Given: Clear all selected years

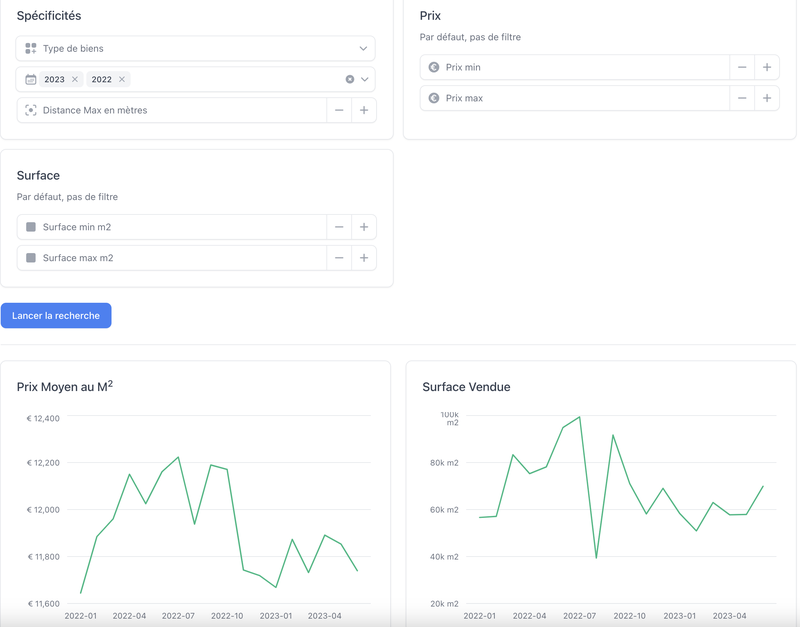Looking at the screenshot, I should point(350,79).
